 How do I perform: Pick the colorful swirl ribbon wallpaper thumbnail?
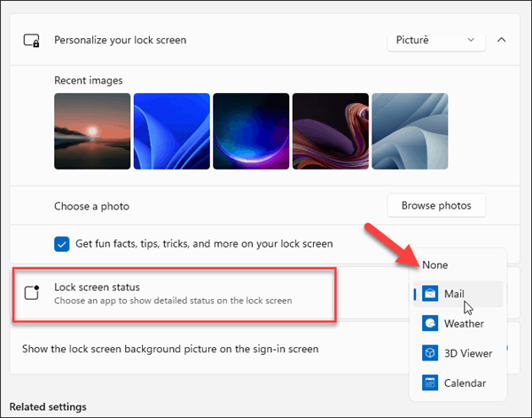click(x=330, y=131)
